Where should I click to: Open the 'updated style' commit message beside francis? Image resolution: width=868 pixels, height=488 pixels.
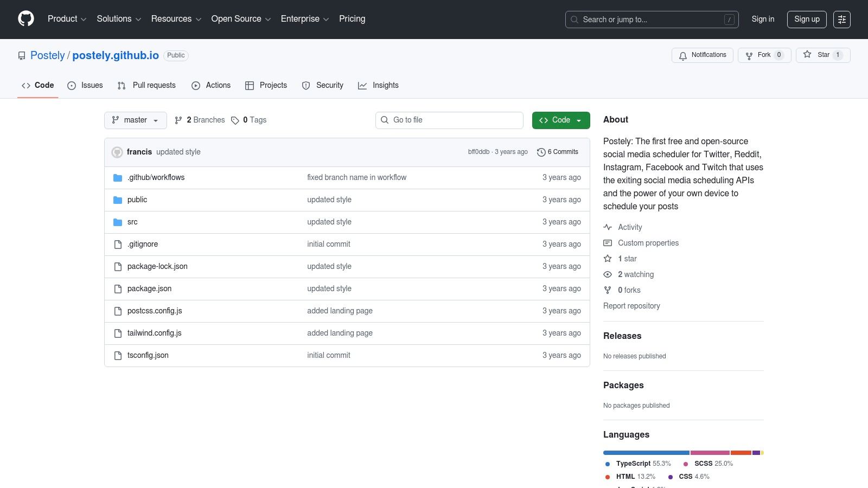pyautogui.click(x=178, y=152)
